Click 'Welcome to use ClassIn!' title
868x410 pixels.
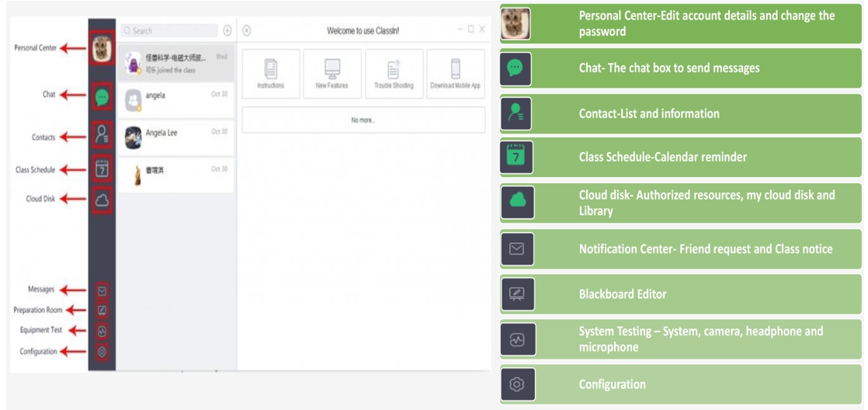363,31
